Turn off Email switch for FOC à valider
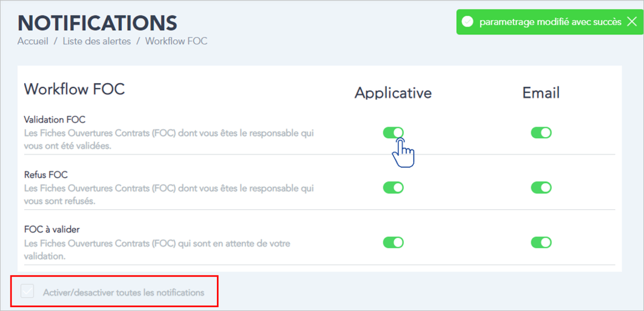 click(541, 242)
